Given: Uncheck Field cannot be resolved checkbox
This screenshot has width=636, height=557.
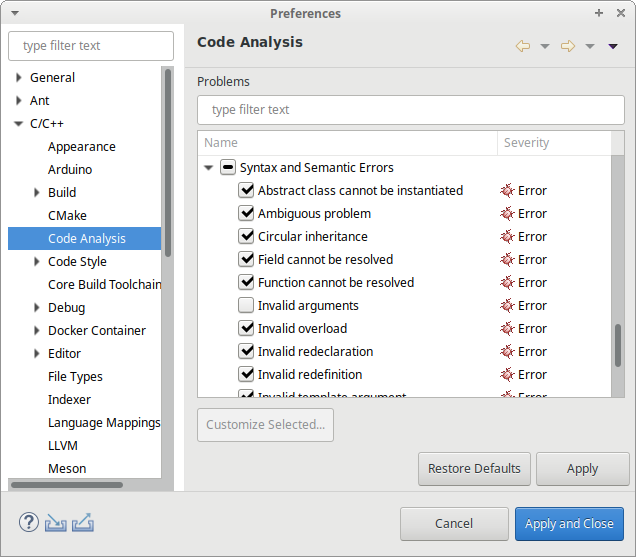Looking at the screenshot, I should (246, 259).
